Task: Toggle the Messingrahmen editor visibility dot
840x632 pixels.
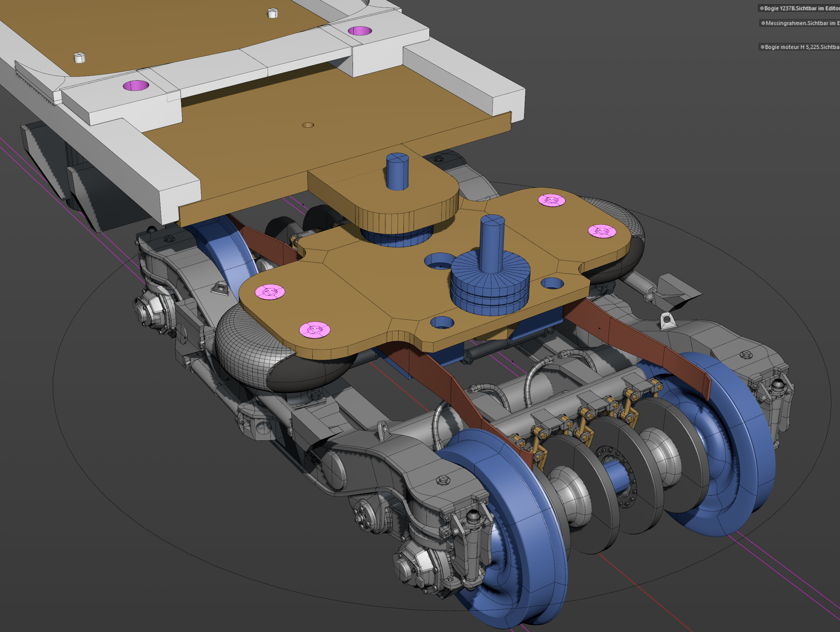Action: (x=763, y=23)
